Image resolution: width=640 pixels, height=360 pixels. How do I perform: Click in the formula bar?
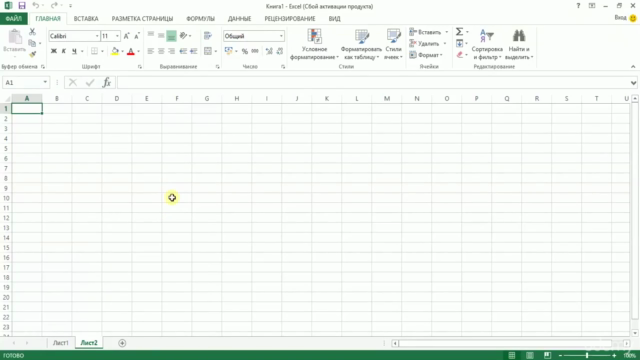pyautogui.click(x=373, y=82)
